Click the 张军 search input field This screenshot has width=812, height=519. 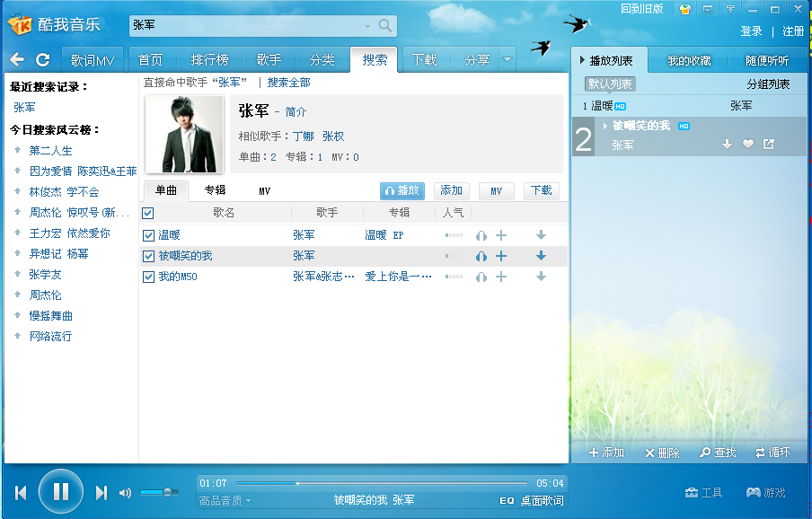tap(248, 25)
